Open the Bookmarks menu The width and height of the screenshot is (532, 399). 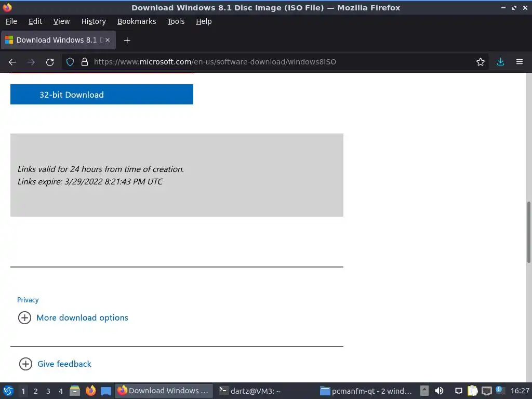137,21
